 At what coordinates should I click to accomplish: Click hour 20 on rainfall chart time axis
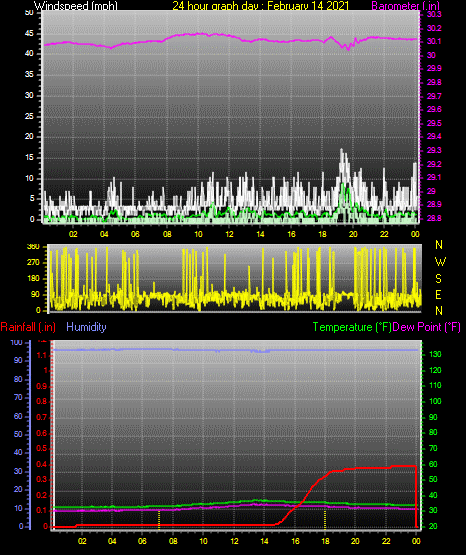355,541
